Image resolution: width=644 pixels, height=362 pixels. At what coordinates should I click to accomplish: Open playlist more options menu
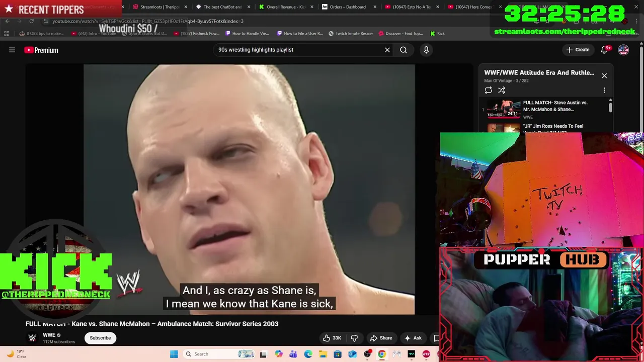(604, 90)
